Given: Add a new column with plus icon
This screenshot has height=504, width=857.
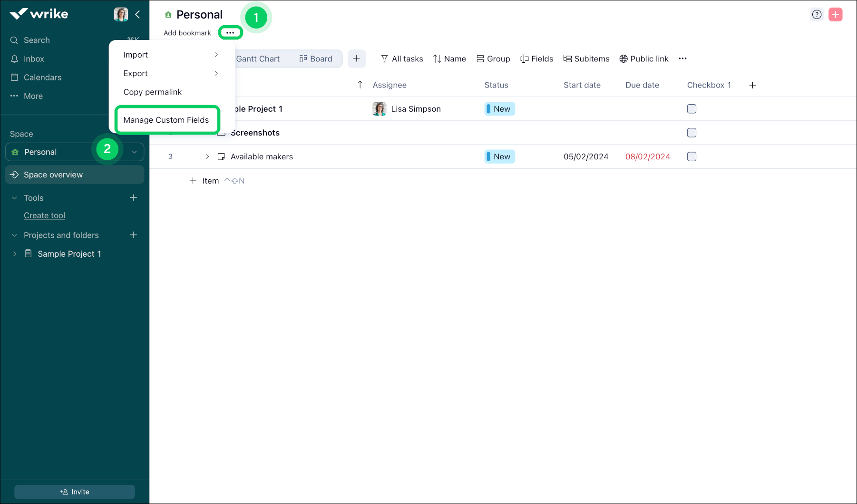Looking at the screenshot, I should click(752, 85).
